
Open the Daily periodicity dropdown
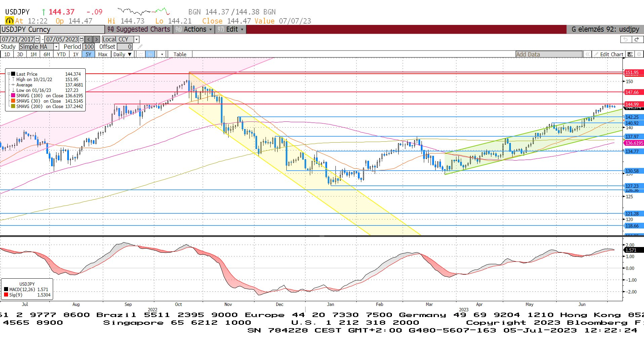123,54
